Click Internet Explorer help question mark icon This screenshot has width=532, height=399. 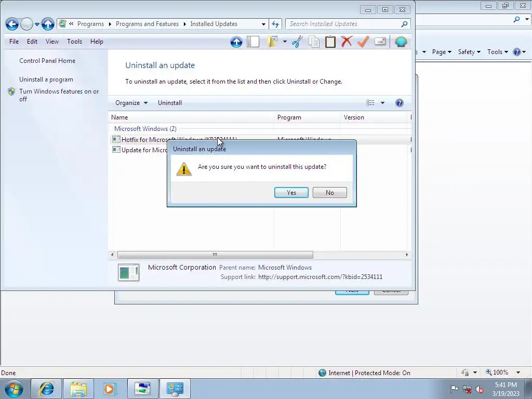click(517, 52)
